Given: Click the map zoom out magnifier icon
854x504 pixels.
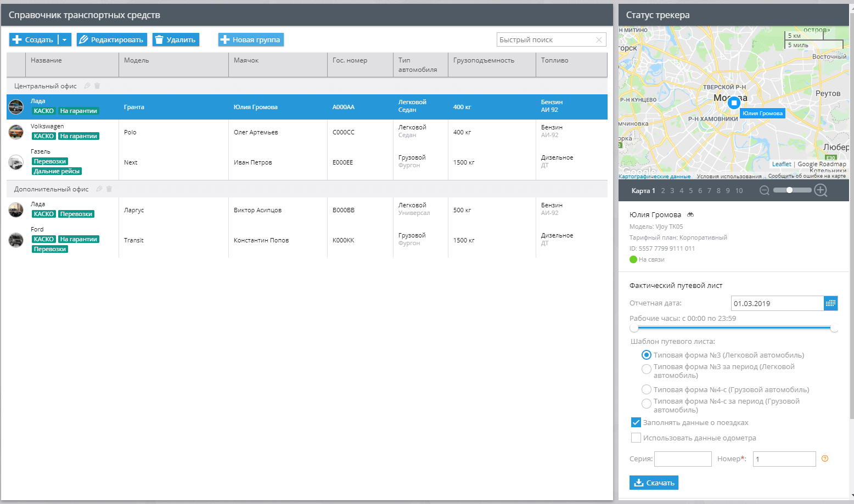Looking at the screenshot, I should pyautogui.click(x=764, y=190).
